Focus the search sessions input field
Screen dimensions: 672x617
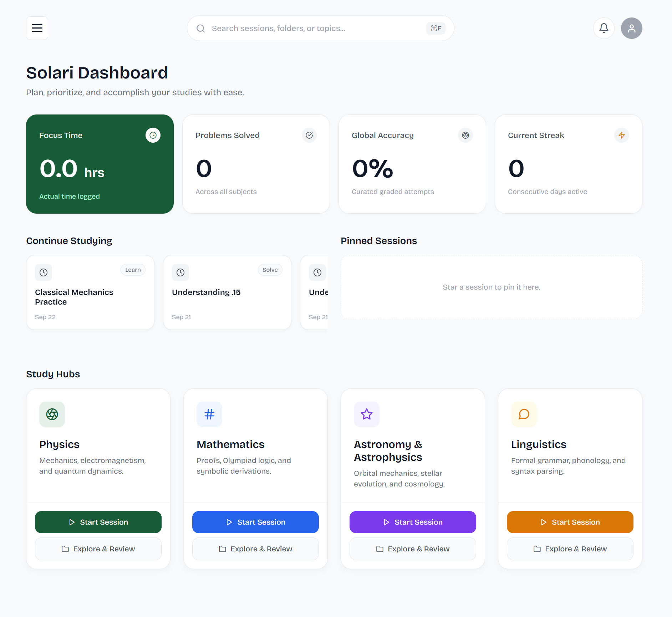(x=320, y=28)
